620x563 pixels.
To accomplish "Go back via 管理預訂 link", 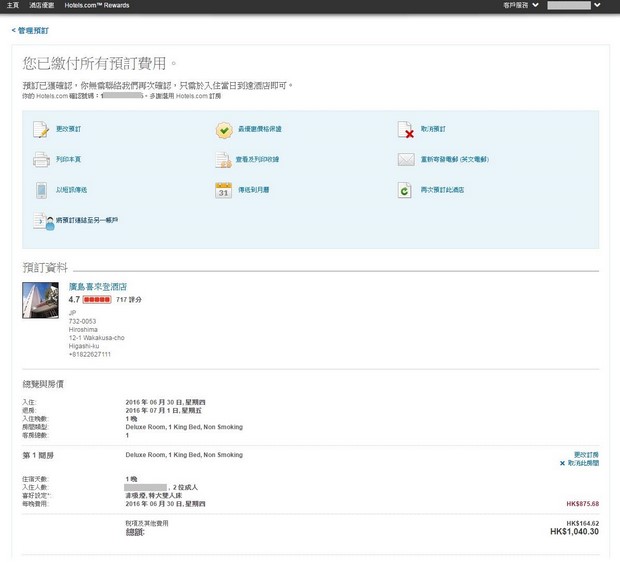I will [30, 30].
